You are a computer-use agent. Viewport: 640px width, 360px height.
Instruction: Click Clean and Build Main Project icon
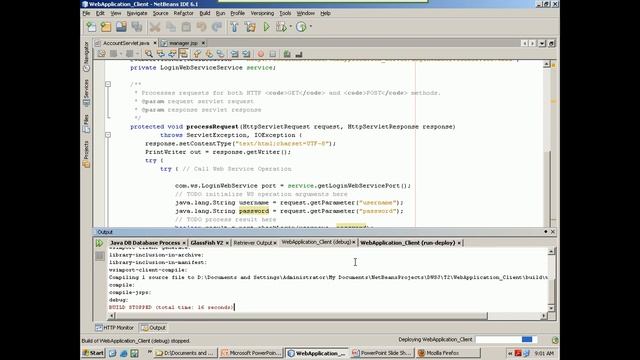coord(250,27)
